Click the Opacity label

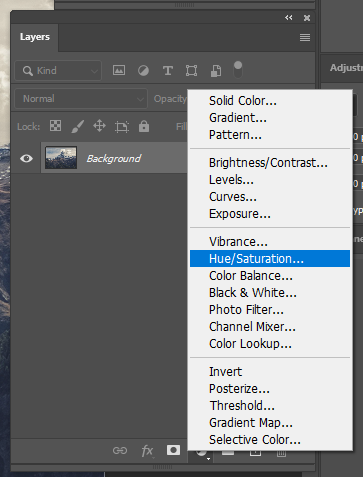[x=170, y=99]
